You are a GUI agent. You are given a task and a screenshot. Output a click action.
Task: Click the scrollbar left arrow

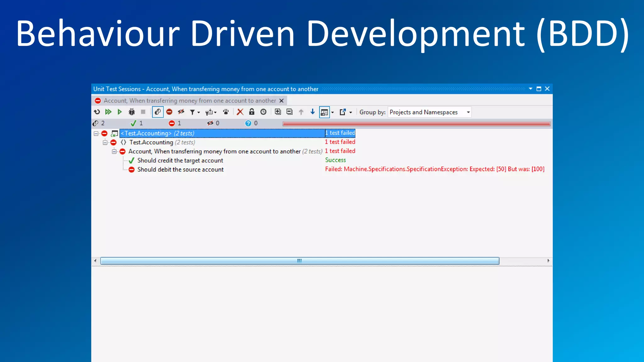[x=95, y=261]
